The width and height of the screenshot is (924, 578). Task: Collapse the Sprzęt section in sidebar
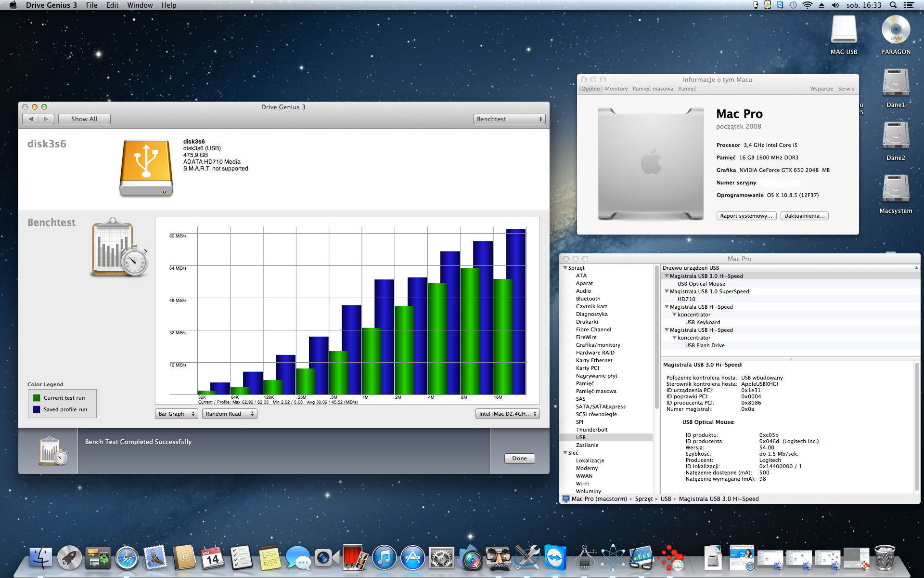tap(565, 268)
